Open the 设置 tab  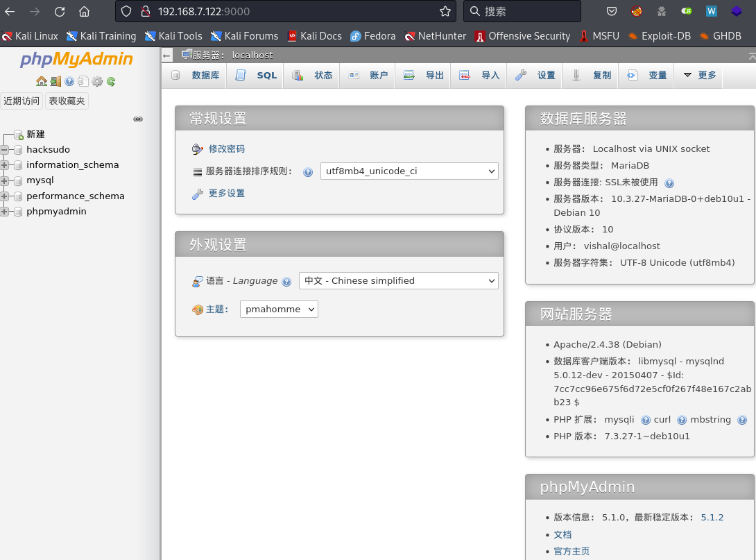coord(535,75)
